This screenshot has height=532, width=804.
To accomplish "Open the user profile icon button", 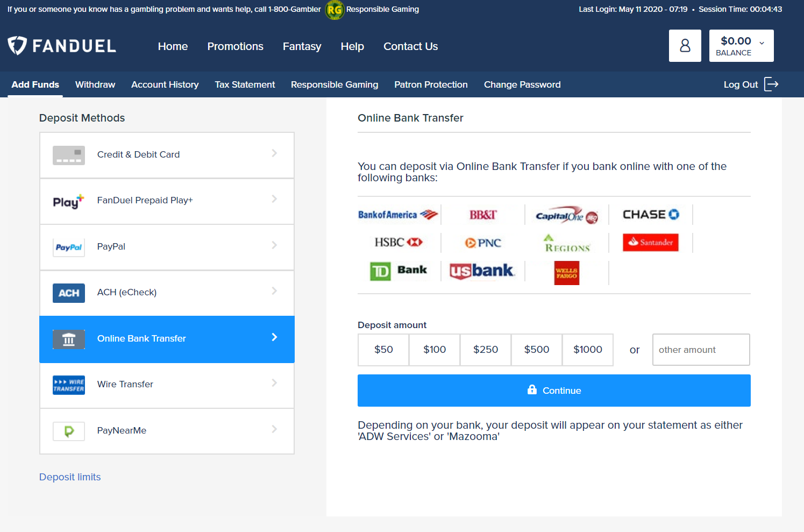I will pyautogui.click(x=685, y=46).
